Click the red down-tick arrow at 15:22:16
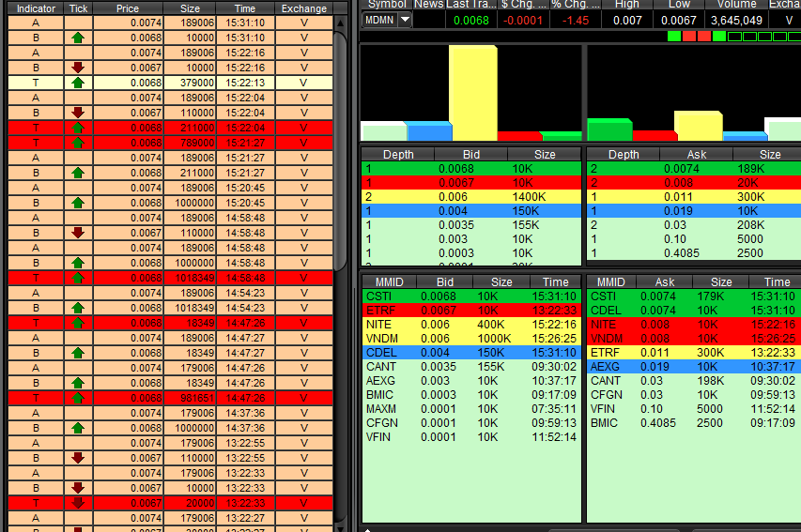This screenshot has width=801, height=532. pos(78,68)
